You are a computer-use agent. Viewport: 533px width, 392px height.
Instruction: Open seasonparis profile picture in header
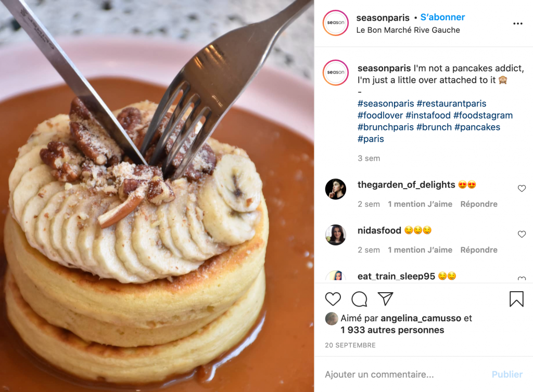336,23
